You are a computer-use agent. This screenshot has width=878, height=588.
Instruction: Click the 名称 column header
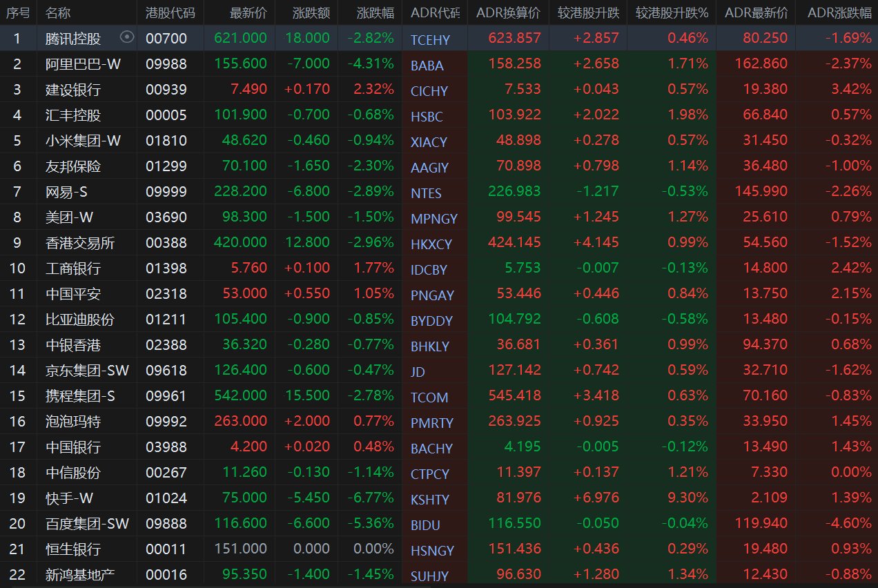click(58, 12)
